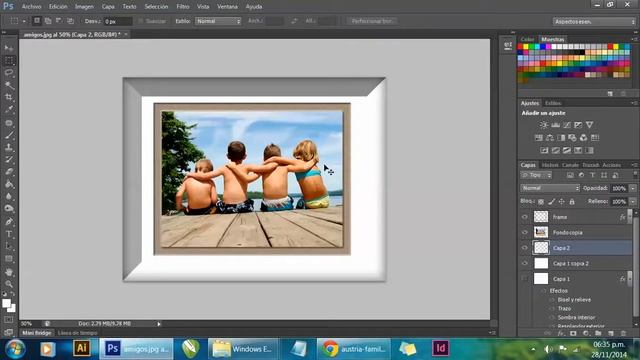Viewport: 640px width, 360px height.
Task: Select the Move tool
Action: [x=9, y=48]
